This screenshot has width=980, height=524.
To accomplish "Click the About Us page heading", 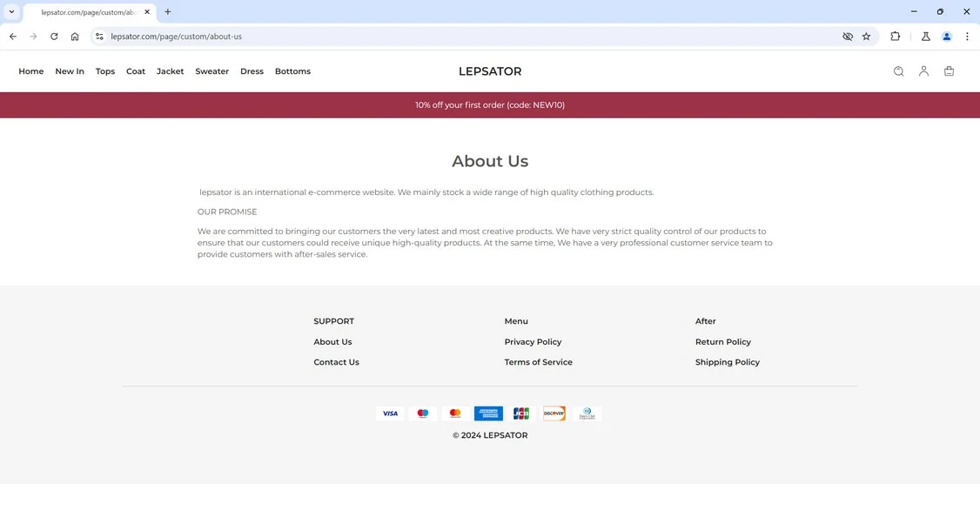I will tap(490, 161).
